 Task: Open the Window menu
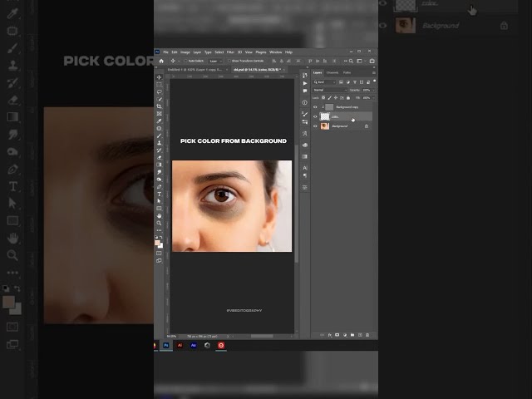(x=275, y=52)
